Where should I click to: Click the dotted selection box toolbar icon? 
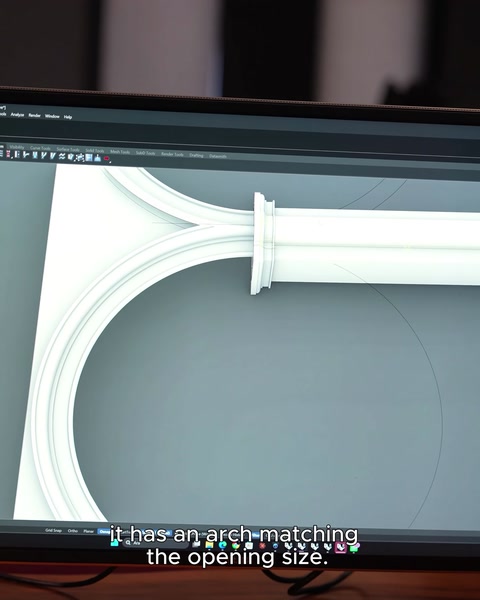80,157
